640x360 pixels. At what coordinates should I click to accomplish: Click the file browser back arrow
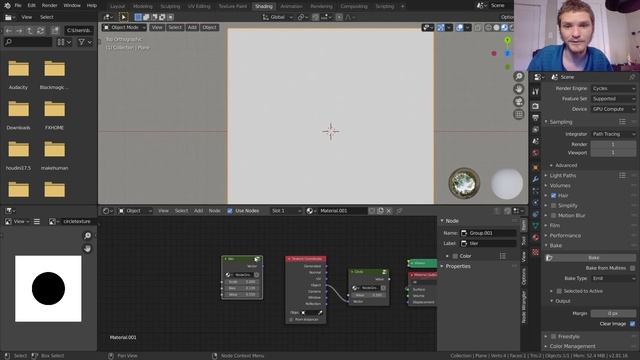[9, 31]
